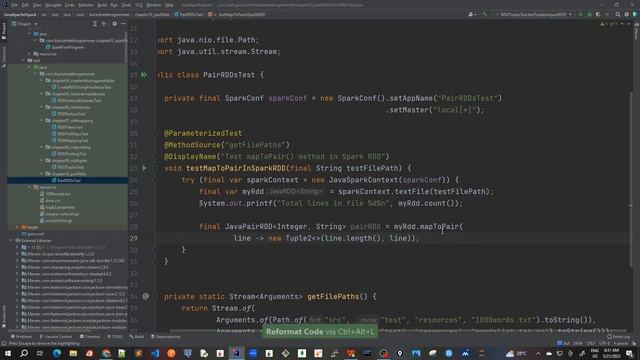Open File Explorer from the taskbar

coord(73,353)
